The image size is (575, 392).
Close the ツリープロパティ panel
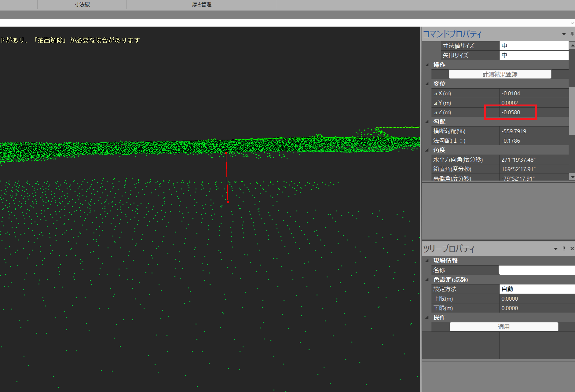572,248
